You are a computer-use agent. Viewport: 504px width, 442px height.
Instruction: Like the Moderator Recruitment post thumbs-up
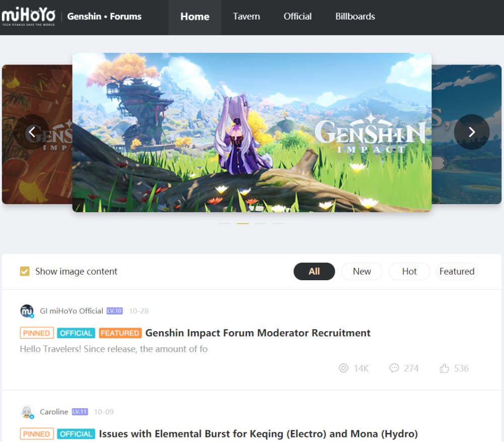[x=444, y=368]
